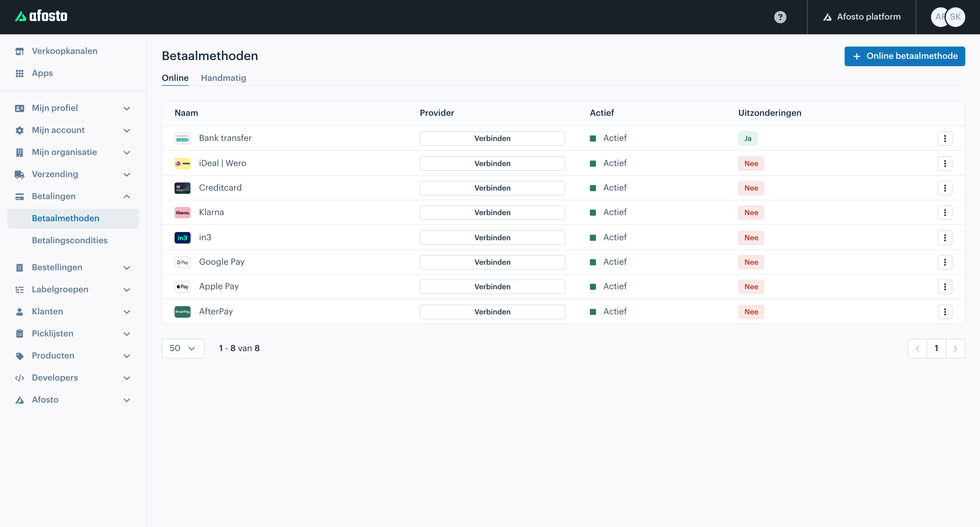Click the Google Pay name text
The height and width of the screenshot is (527, 980).
coord(222,262)
